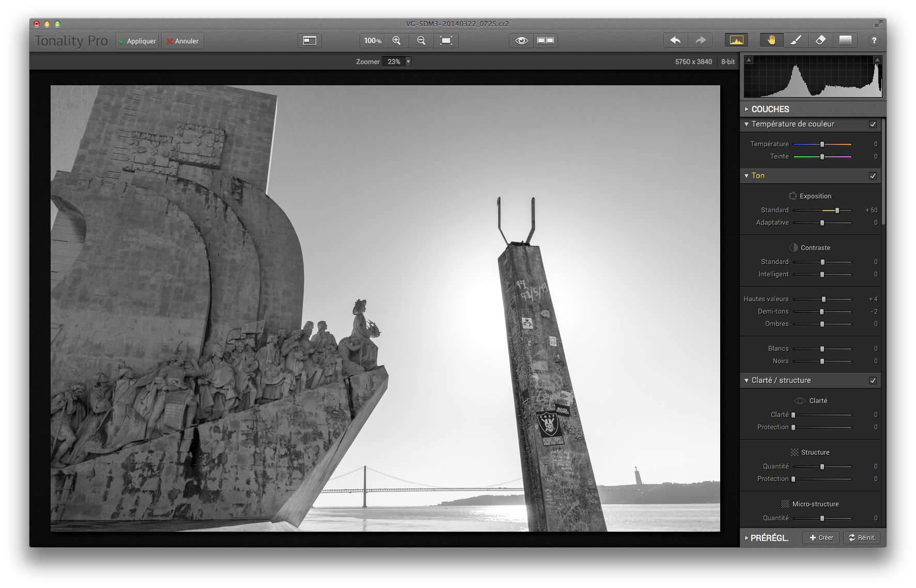The width and height of the screenshot is (916, 588).
Task: Click the Exposition sub-header icon
Action: pos(793,196)
